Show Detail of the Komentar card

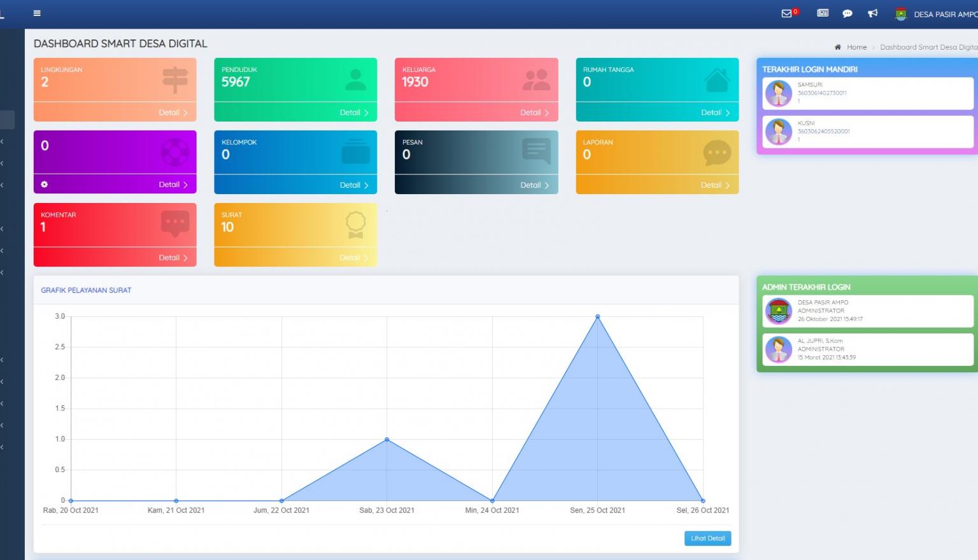[173, 258]
